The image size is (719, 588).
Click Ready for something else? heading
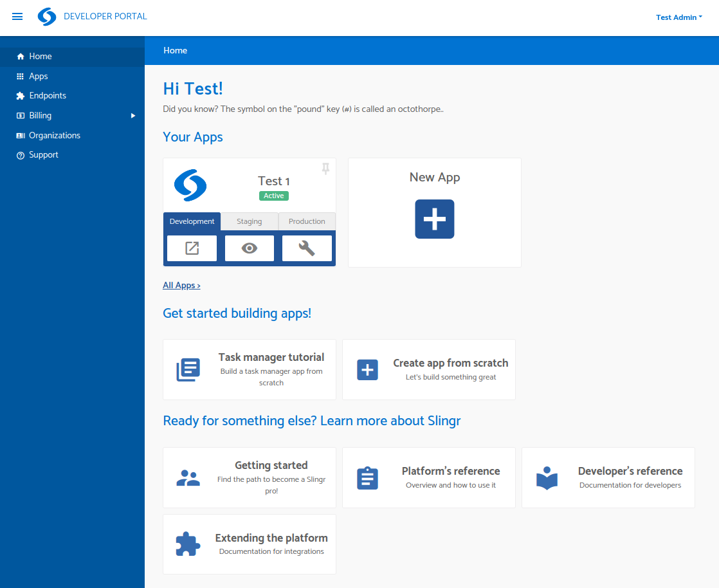click(x=312, y=421)
